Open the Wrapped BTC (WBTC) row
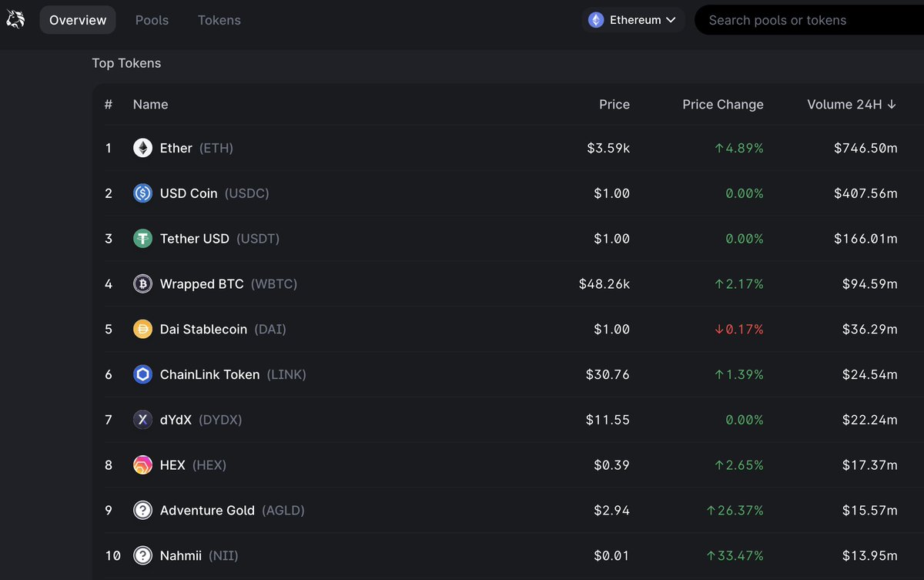 coord(508,284)
